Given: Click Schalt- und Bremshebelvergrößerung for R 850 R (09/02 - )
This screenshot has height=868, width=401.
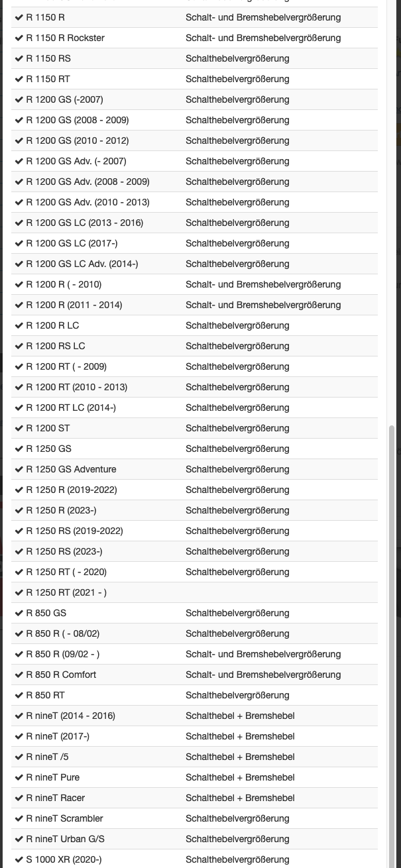Looking at the screenshot, I should pos(263,654).
